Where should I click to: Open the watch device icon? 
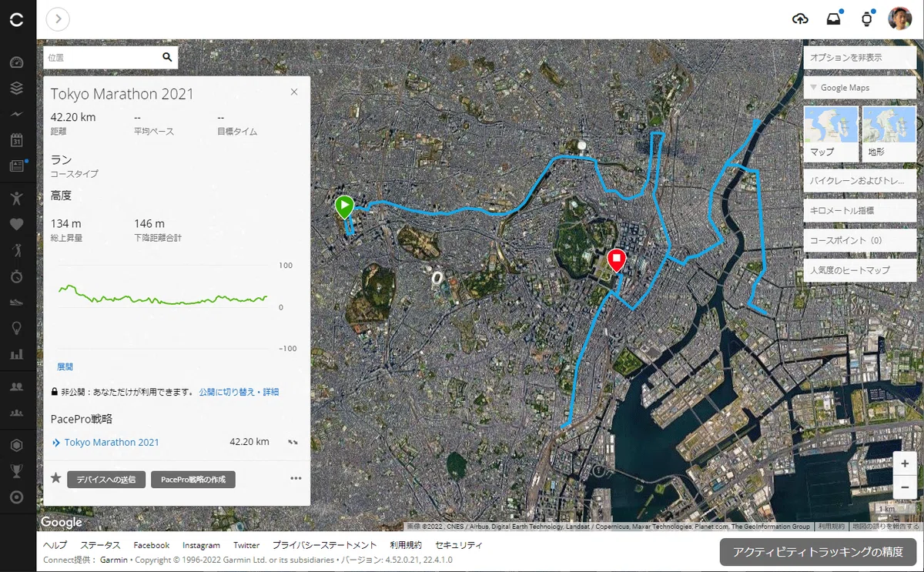click(866, 19)
